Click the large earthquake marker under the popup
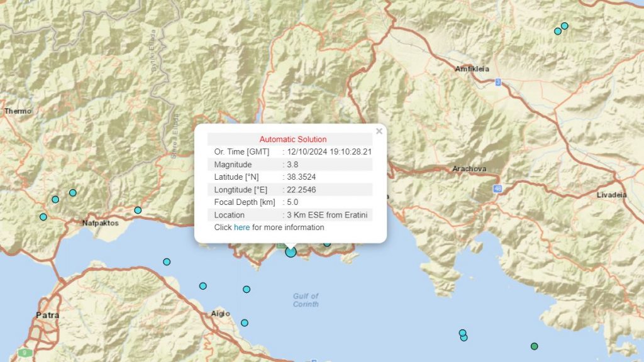This screenshot has height=362, width=644. pyautogui.click(x=291, y=252)
